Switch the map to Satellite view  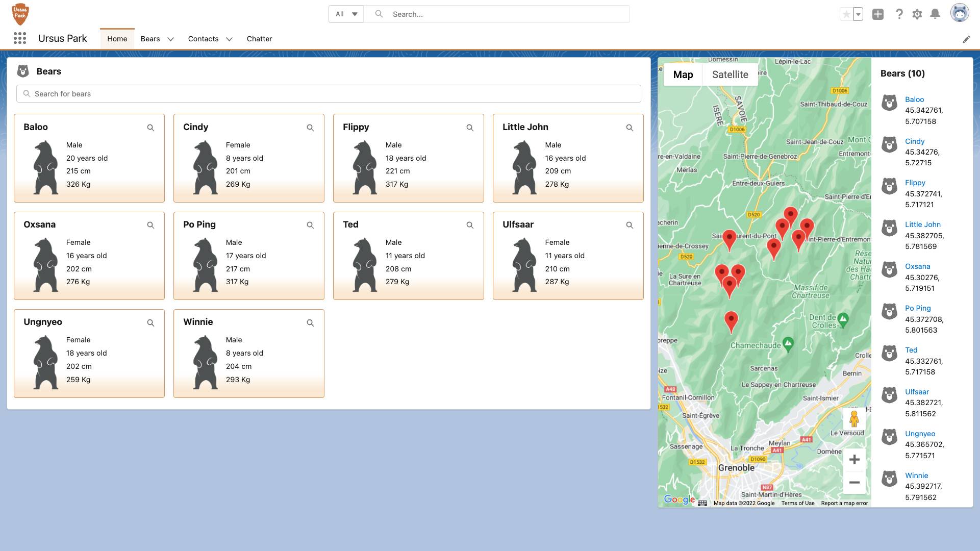[x=730, y=74]
